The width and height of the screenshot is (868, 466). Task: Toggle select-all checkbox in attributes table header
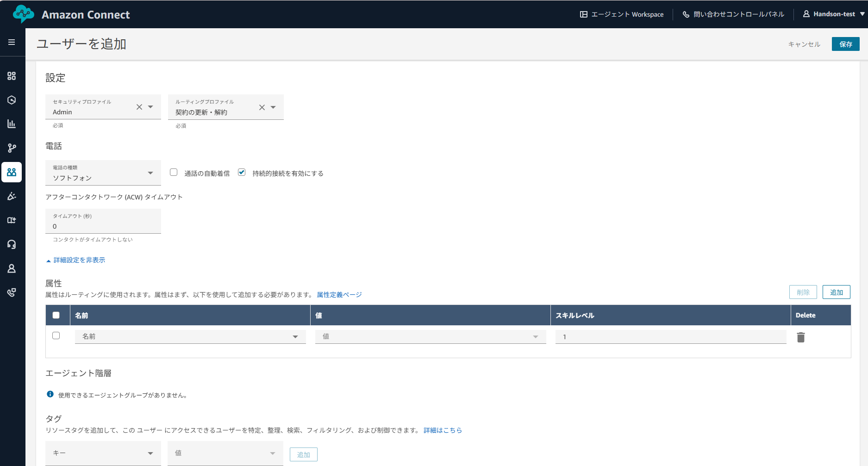(56, 315)
